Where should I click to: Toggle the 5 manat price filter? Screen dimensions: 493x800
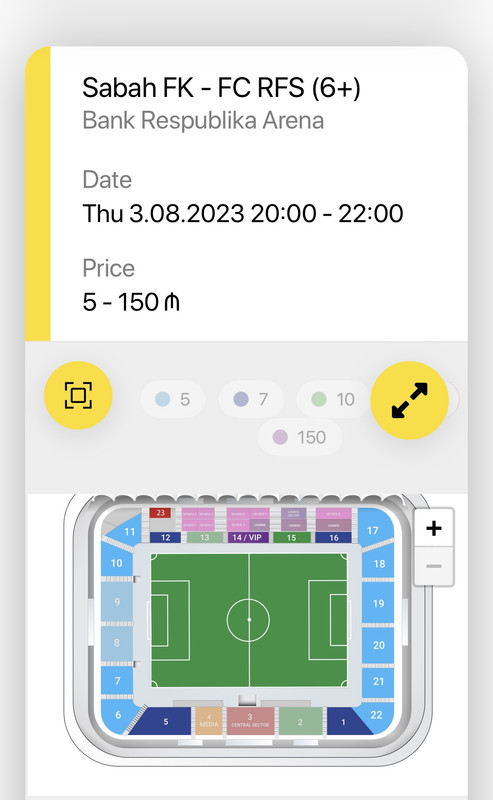[x=173, y=399]
